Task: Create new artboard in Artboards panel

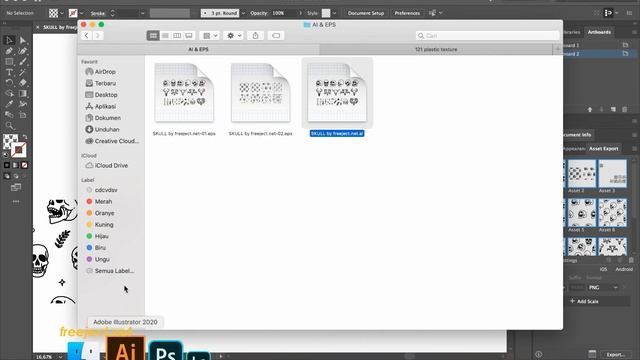Action: pos(613,109)
